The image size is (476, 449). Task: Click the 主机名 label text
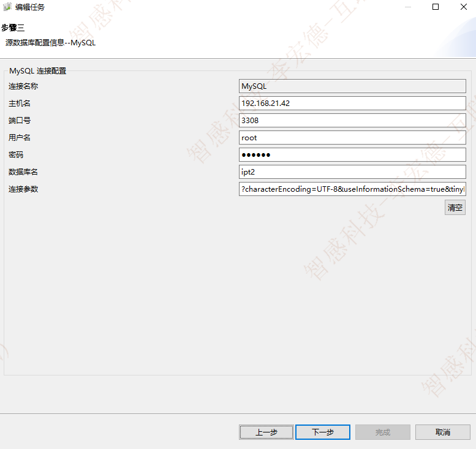(x=20, y=104)
